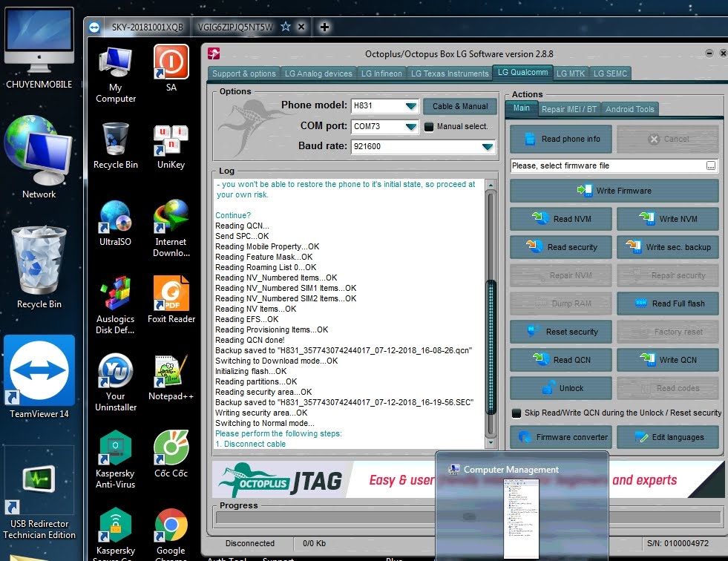
Task: Open the Network desktop icon
Action: click(x=39, y=157)
